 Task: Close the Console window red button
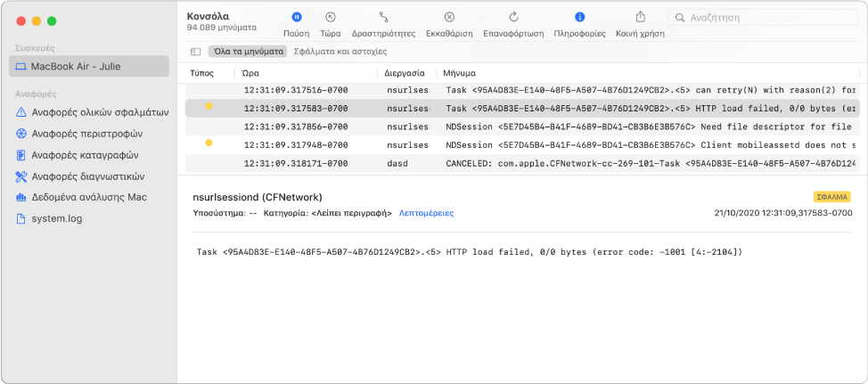[x=21, y=21]
